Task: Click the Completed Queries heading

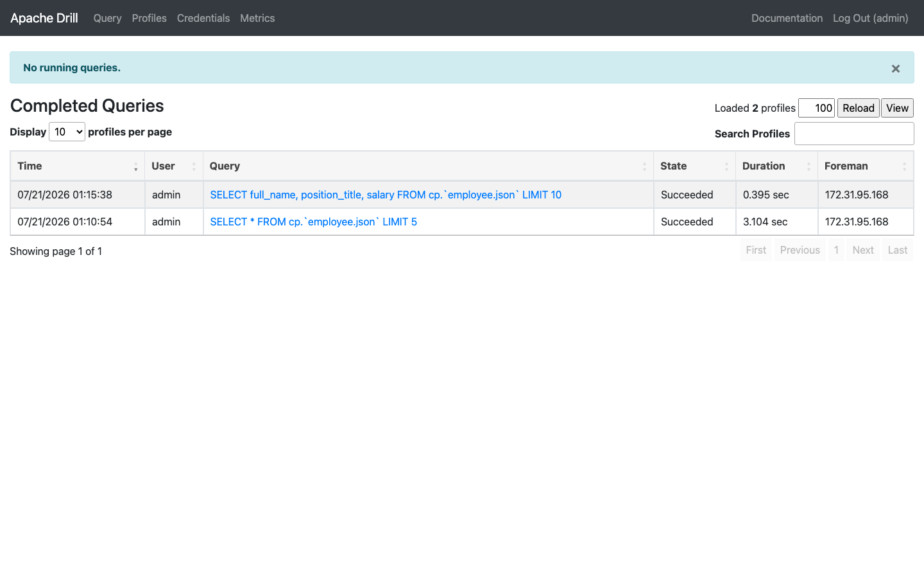Action: pos(87,106)
